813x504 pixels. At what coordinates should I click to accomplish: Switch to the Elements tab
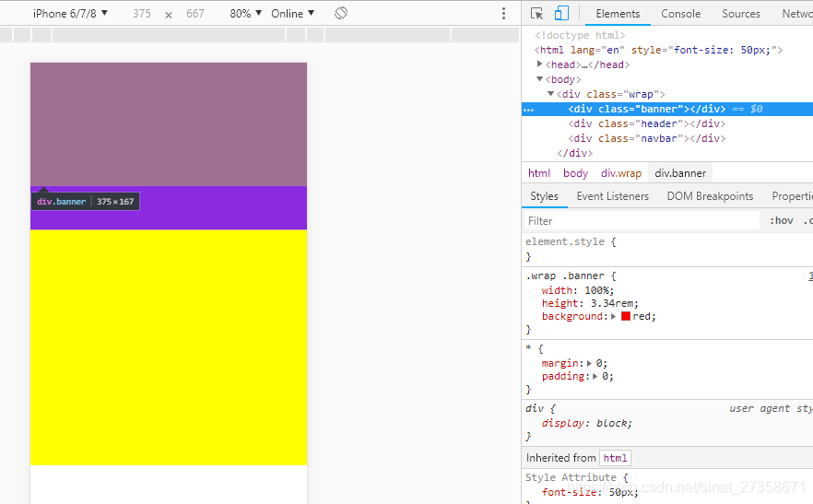pos(618,14)
